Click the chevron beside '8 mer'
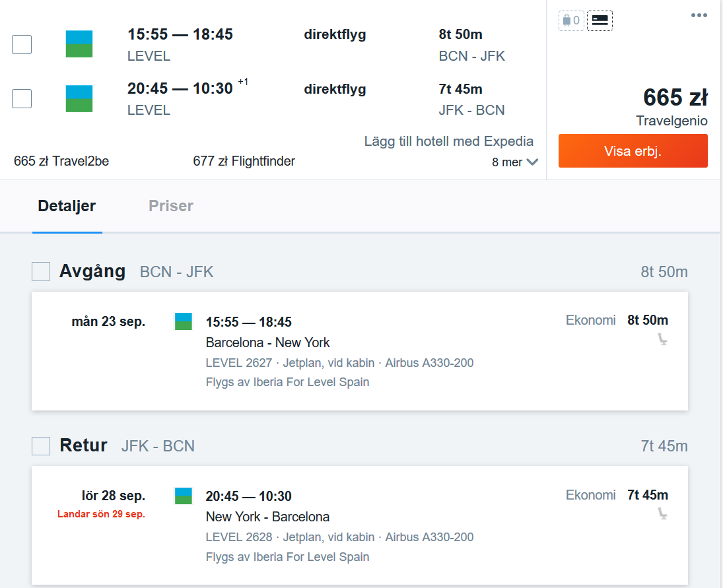Viewport: 723px width, 588px height. (533, 162)
